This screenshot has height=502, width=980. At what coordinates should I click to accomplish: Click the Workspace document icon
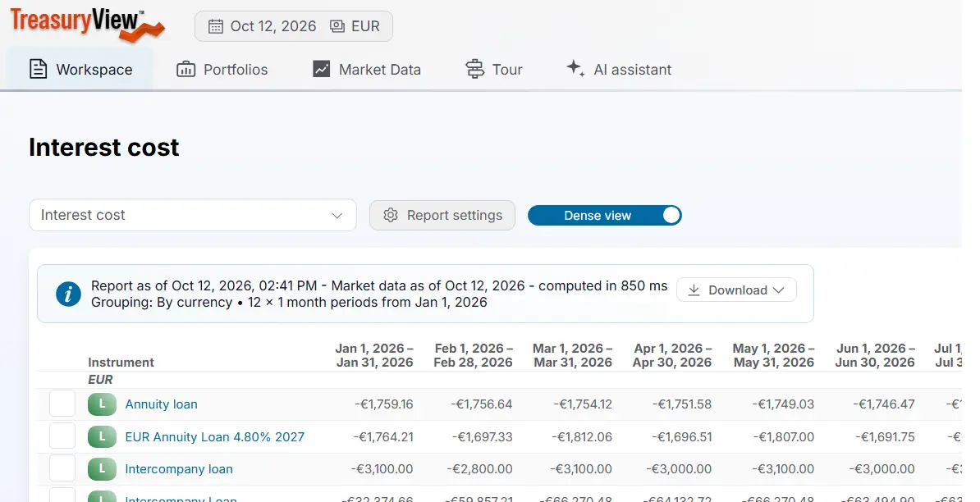tap(38, 69)
